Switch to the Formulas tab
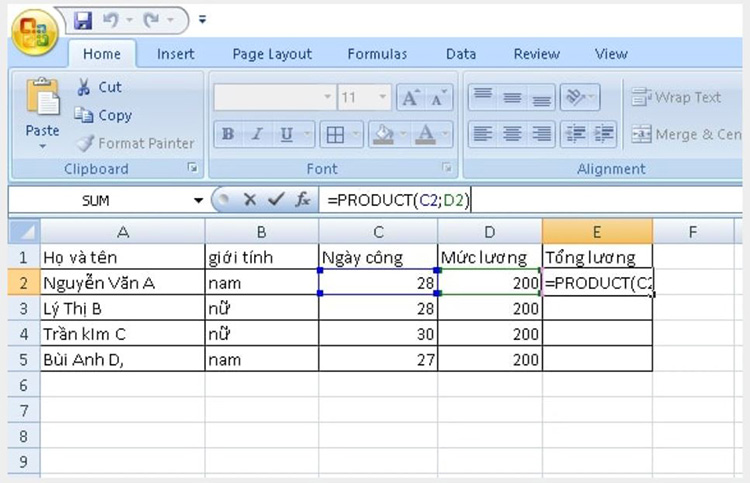Screen dimensions: 750x483 tap(377, 54)
